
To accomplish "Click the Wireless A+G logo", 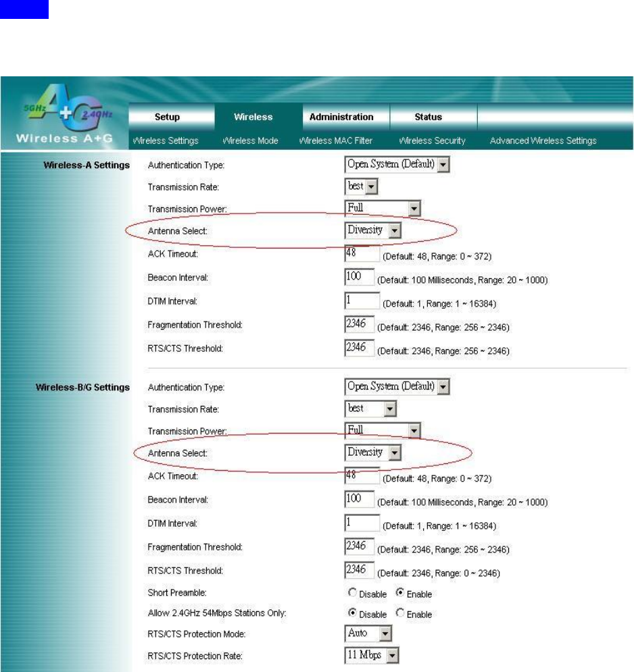I will pyautogui.click(x=65, y=114).
